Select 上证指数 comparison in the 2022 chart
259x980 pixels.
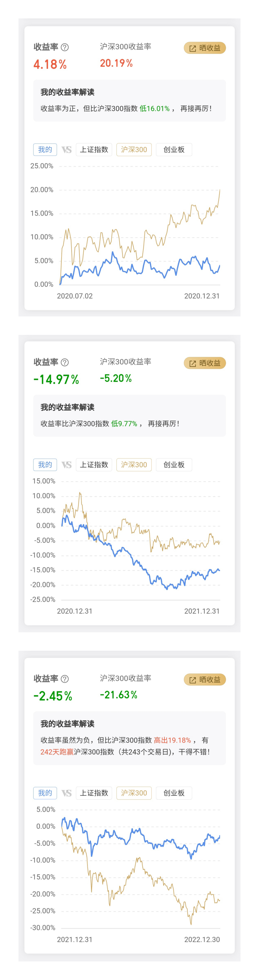click(x=94, y=793)
